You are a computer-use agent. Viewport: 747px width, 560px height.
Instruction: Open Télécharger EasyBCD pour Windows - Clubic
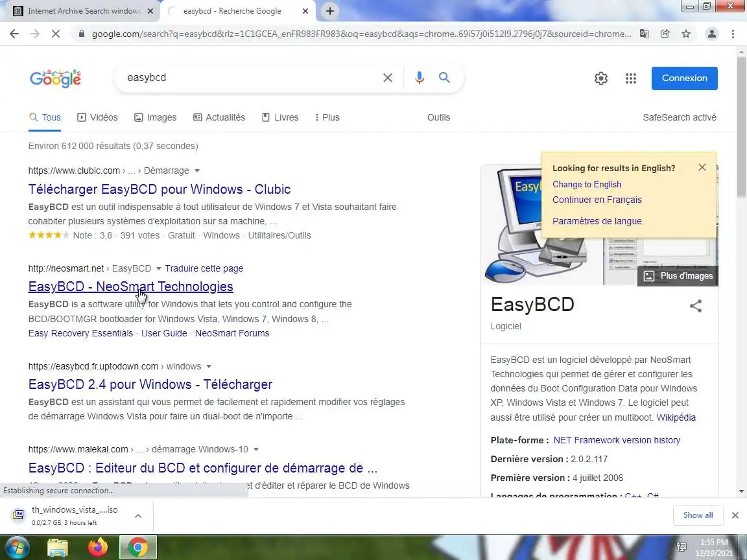[159, 189]
